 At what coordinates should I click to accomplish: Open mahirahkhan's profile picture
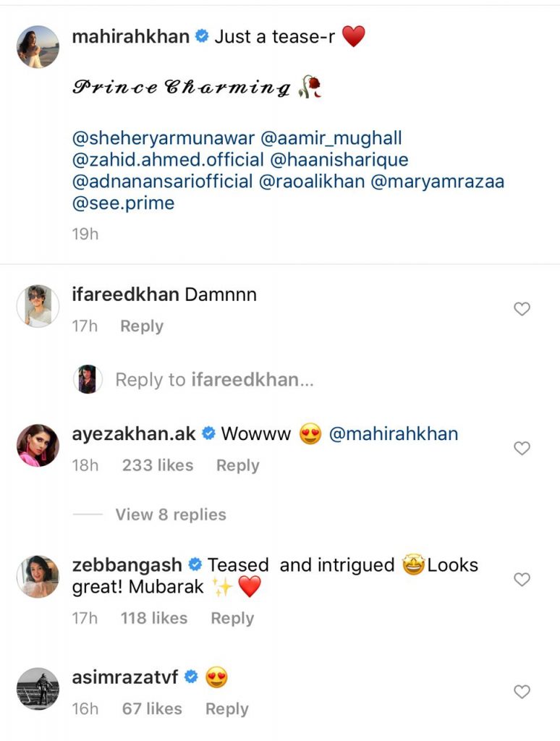pos(38,46)
